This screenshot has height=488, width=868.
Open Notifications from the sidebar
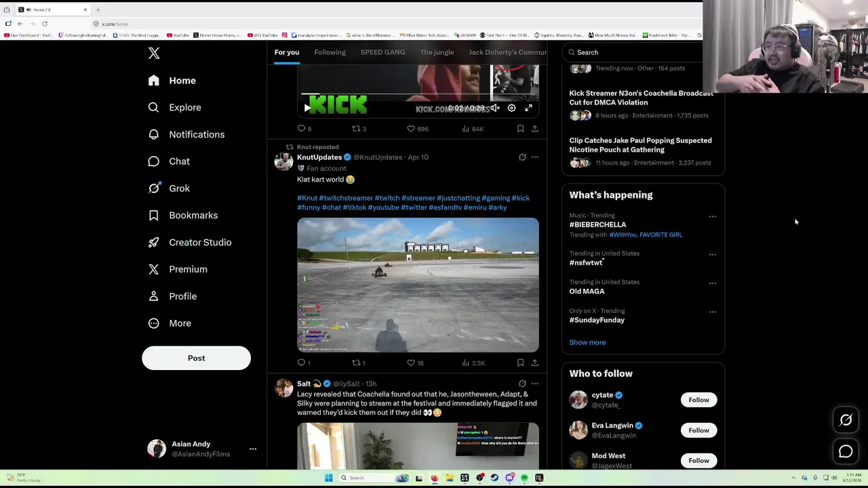pyautogui.click(x=186, y=134)
